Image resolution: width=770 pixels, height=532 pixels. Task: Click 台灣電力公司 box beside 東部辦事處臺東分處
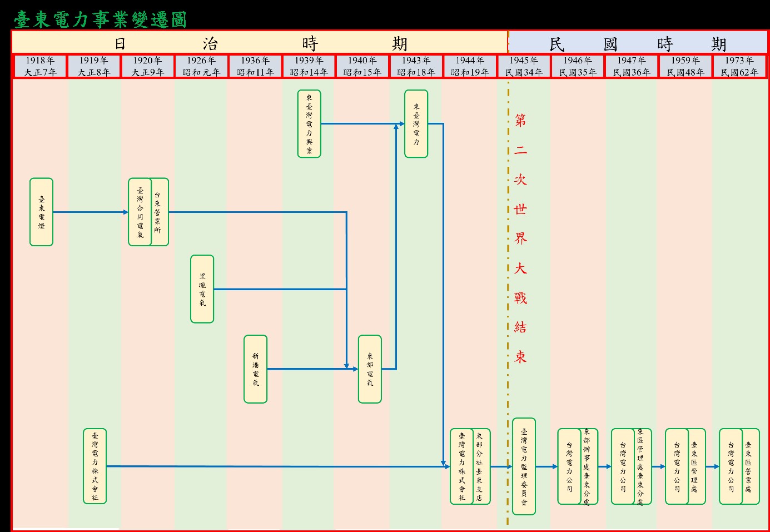pos(569,466)
